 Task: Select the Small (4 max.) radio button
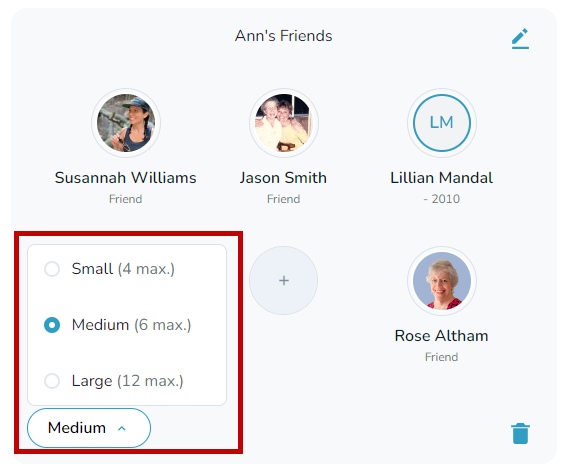(52, 269)
